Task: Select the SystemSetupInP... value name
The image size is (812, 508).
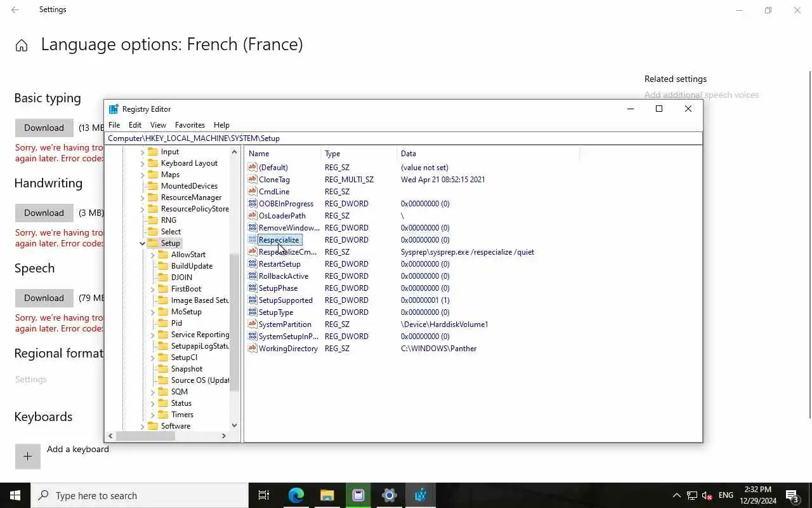Action: [289, 337]
